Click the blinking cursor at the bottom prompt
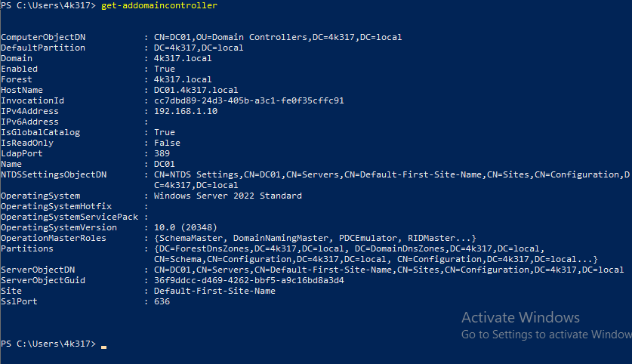Image resolution: width=632 pixels, height=364 pixels. coord(103,347)
